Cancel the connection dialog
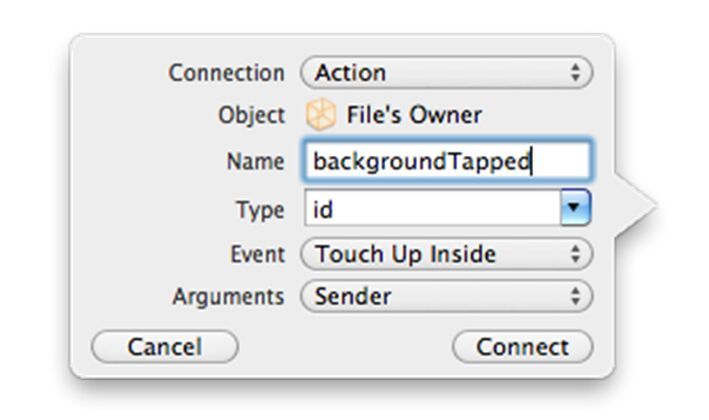 click(x=165, y=347)
